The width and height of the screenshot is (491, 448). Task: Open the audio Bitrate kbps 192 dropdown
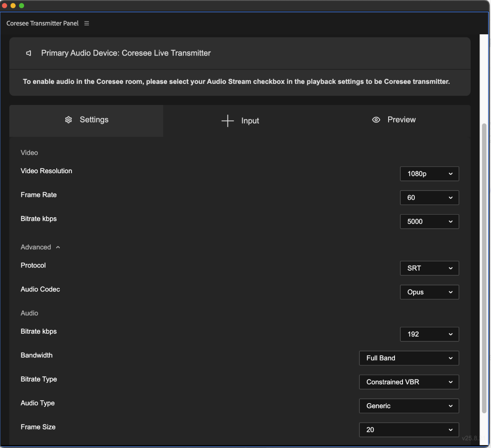click(x=429, y=334)
